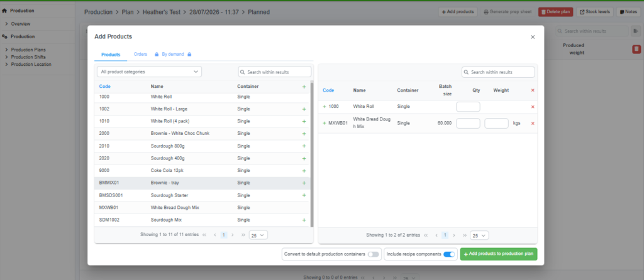Sort left list by Code header
This screenshot has height=280, width=644.
point(105,87)
